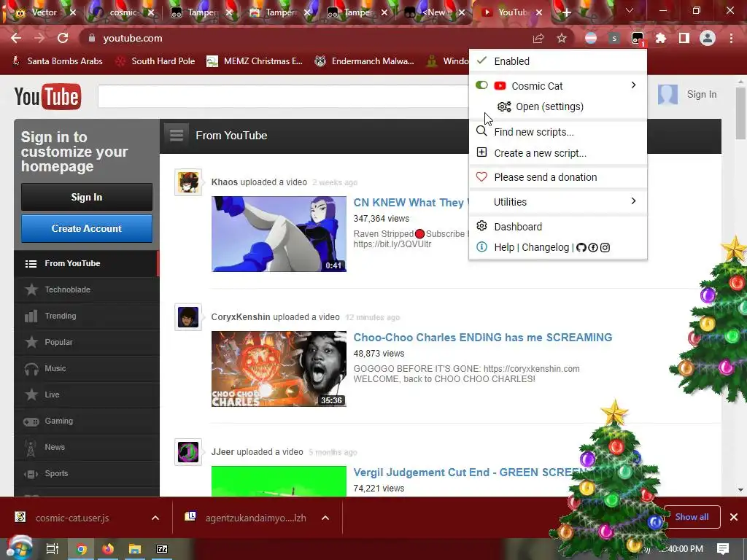The height and width of the screenshot is (560, 747).
Task: Expand the Cosmic Cat script submenu arrow
Action: coord(633,85)
